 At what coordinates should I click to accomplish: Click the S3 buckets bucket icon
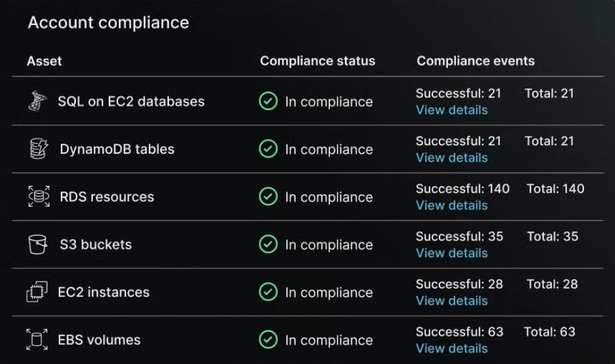coord(38,244)
